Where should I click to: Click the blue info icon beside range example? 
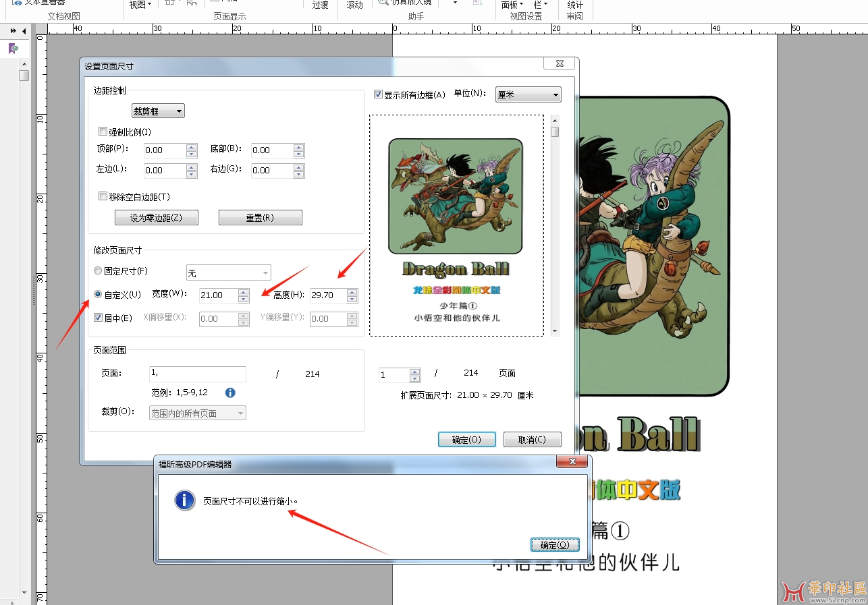pyautogui.click(x=230, y=393)
